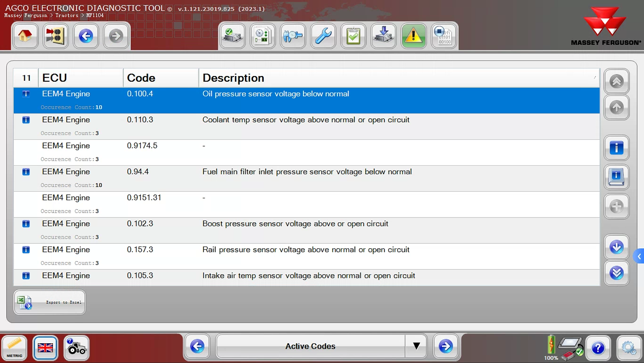Open the fault codes warning triangle icon

pos(413,36)
